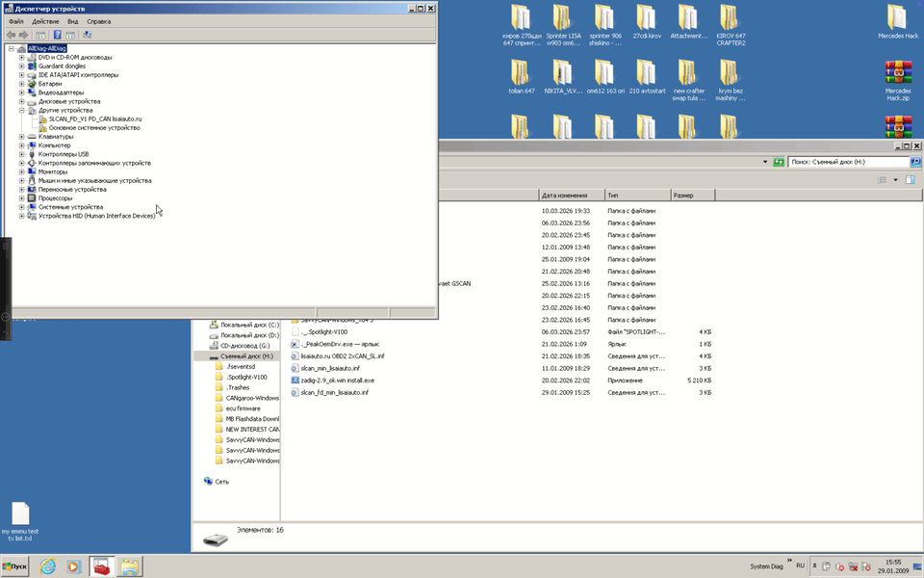Open the Действие menu

pyautogui.click(x=45, y=21)
